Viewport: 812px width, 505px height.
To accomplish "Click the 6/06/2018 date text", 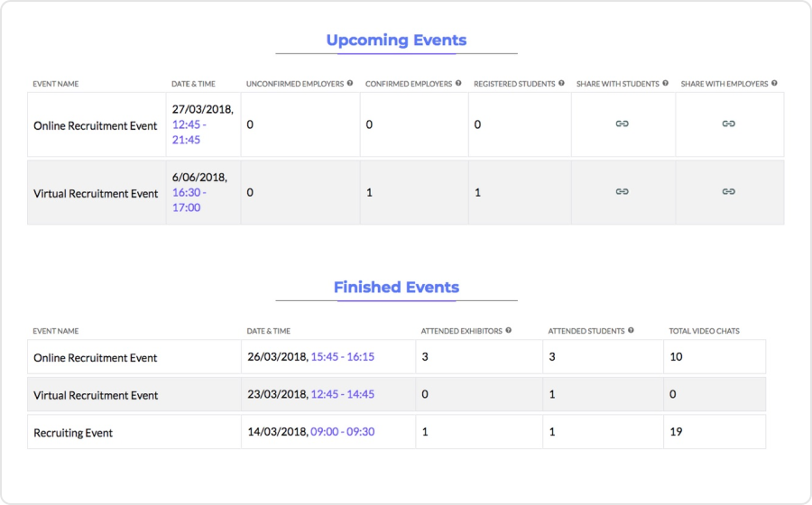I will [x=200, y=177].
